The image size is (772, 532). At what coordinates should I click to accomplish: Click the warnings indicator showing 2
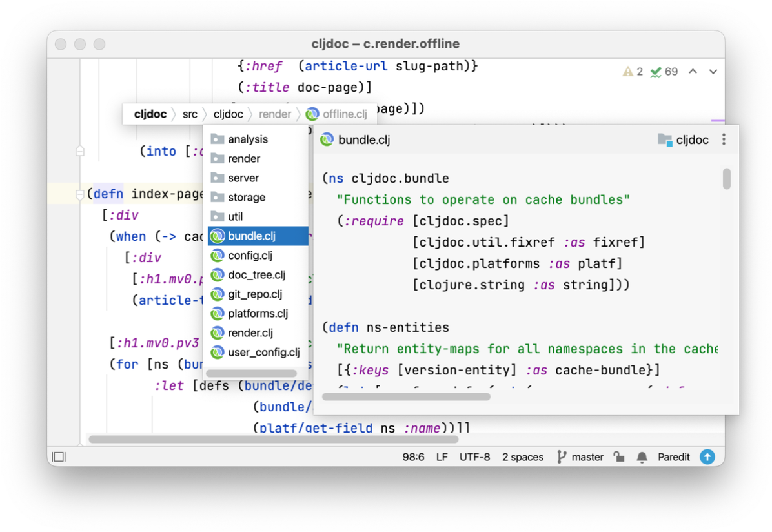coord(633,72)
